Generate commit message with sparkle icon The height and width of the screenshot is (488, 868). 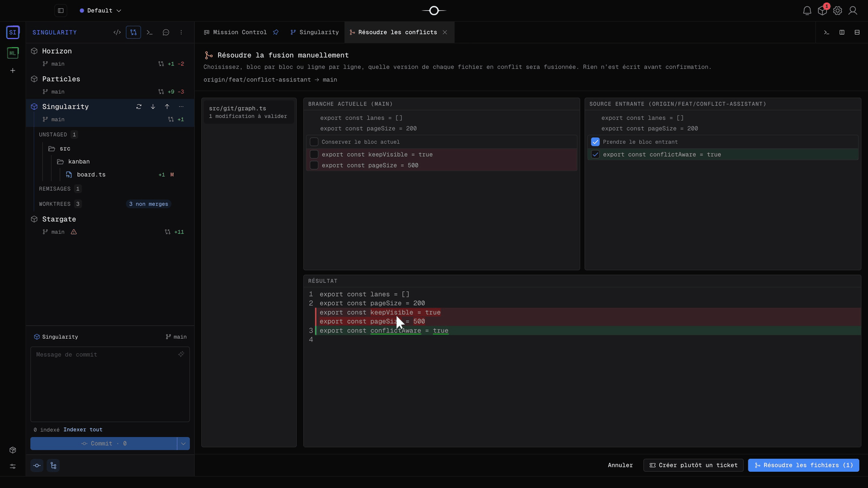point(181,354)
